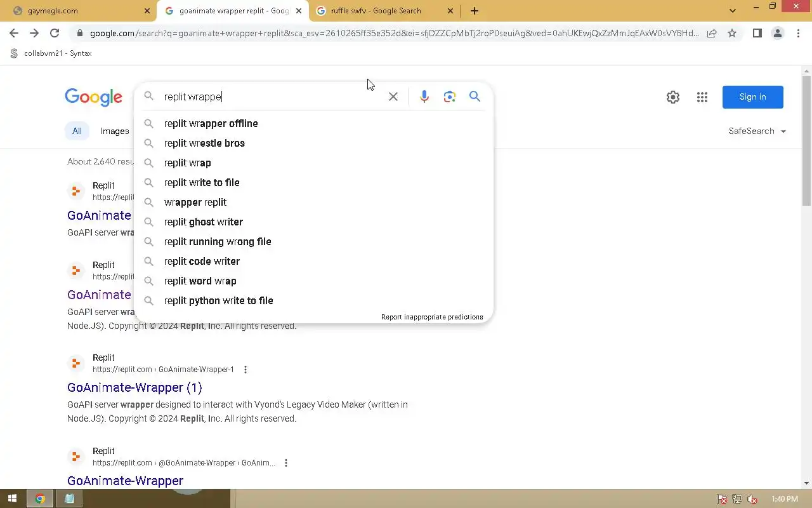
Task: Click the Sign in button
Action: coord(753,97)
